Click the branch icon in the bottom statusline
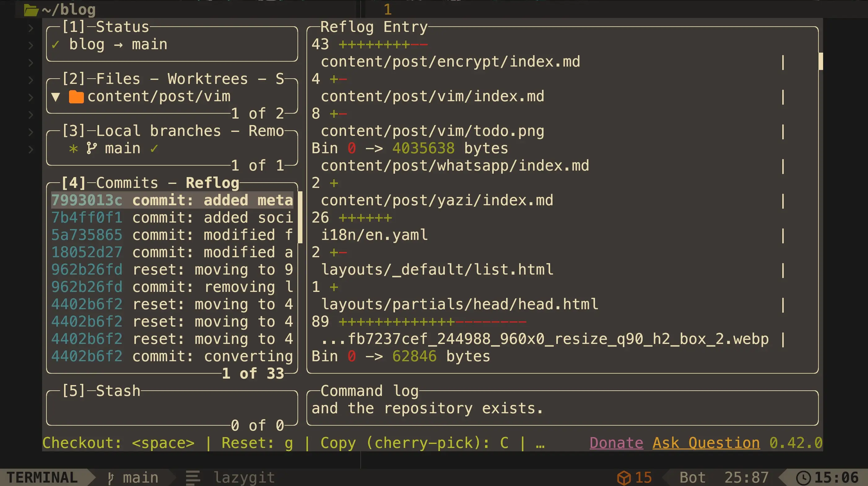The image size is (868, 486). coord(111,478)
